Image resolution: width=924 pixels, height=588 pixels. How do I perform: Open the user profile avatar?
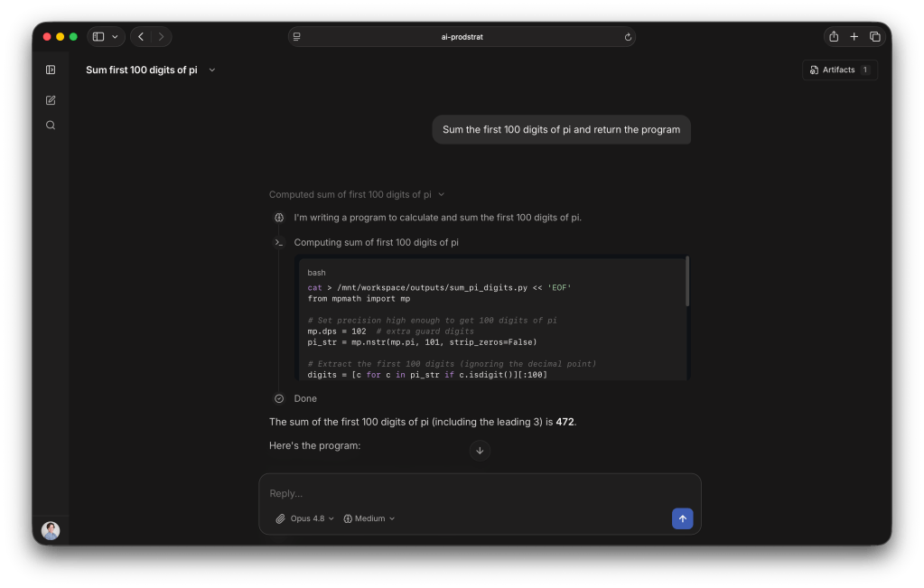(51, 530)
